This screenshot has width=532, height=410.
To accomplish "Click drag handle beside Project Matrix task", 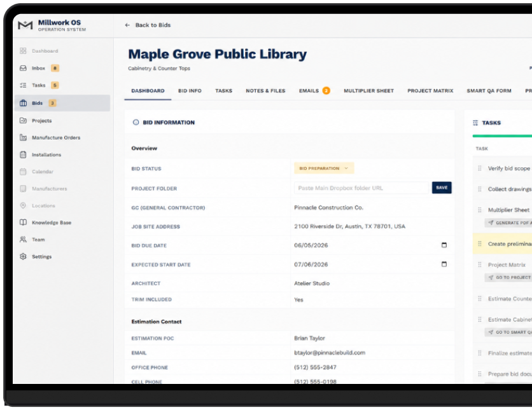I will (479, 264).
